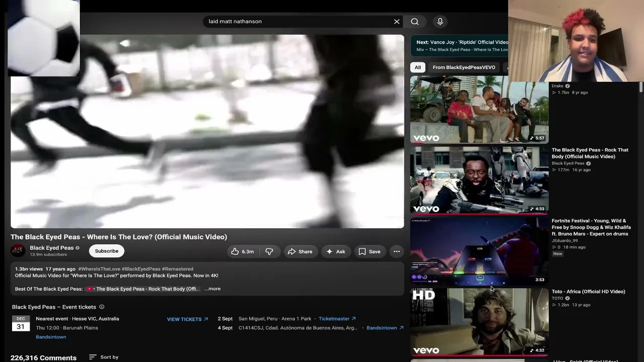This screenshot has height=362, width=644.
Task: Open the #WhereIsTheLove hashtag
Action: point(99,269)
